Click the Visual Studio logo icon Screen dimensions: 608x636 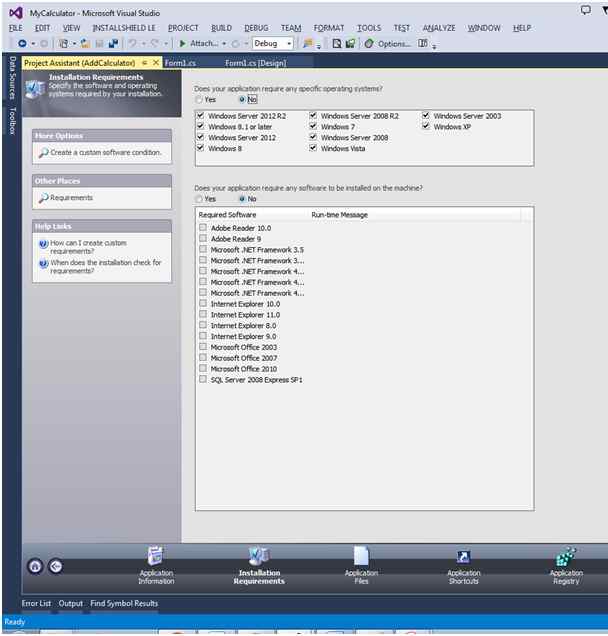[15, 13]
